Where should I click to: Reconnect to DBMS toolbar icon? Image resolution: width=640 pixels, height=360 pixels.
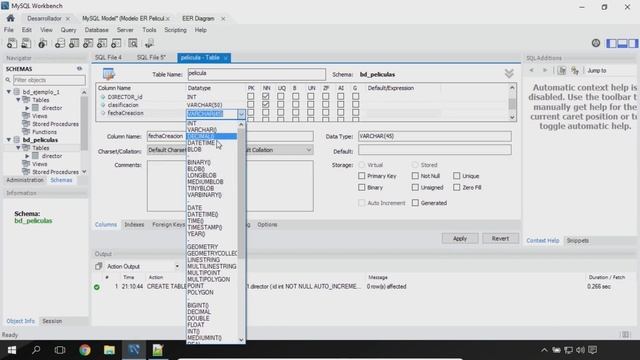click(149, 43)
